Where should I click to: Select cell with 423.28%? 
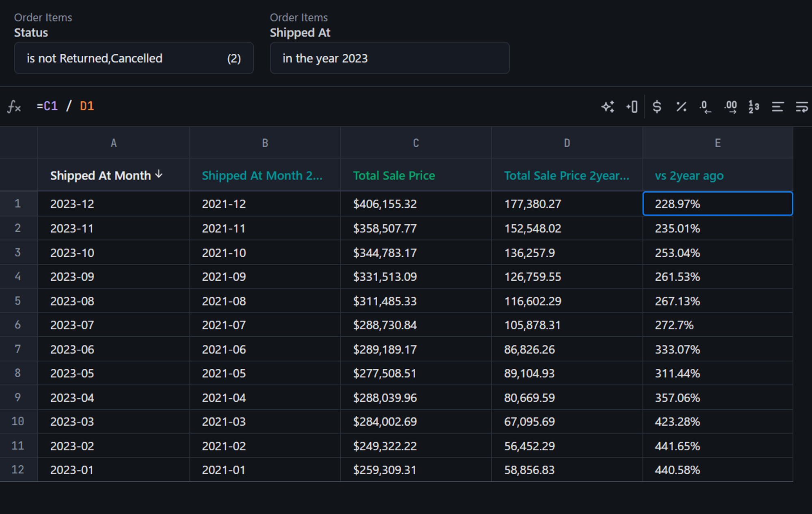point(718,422)
